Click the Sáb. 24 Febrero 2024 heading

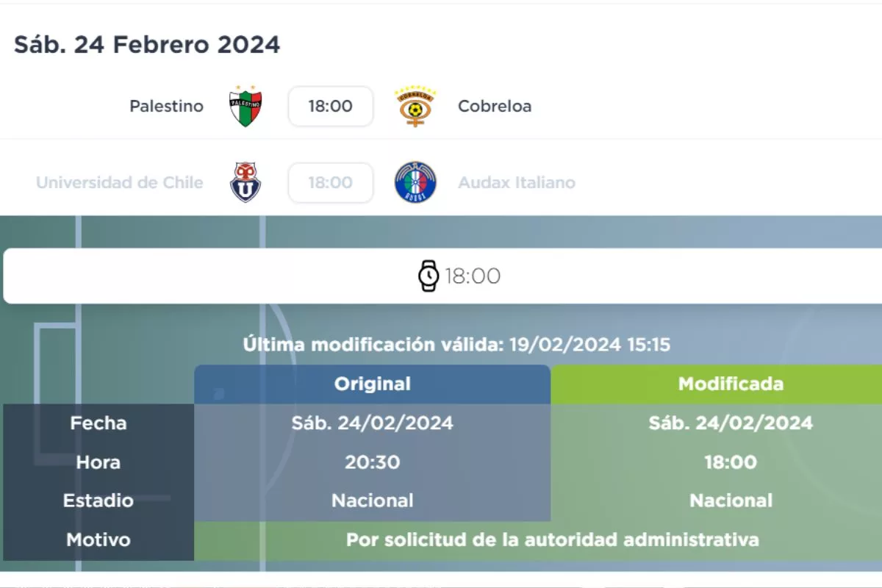click(147, 45)
